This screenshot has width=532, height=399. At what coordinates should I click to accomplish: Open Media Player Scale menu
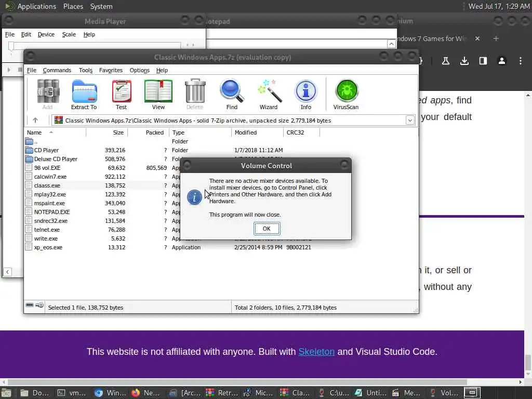pos(69,34)
